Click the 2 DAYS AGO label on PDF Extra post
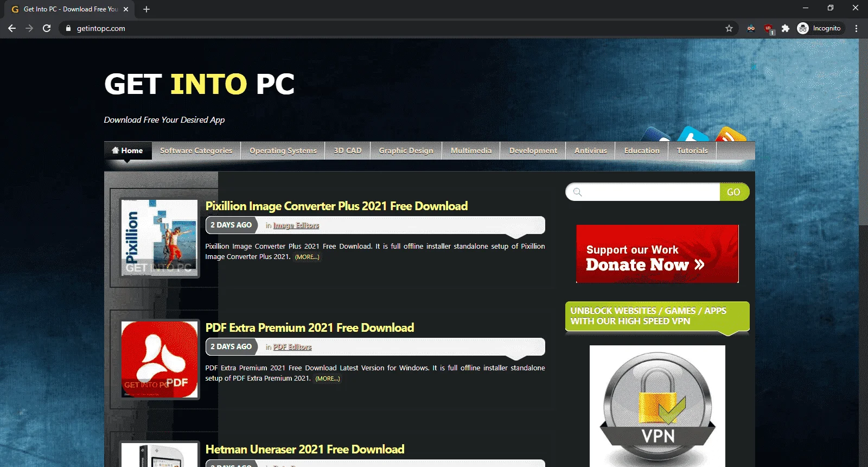The image size is (868, 467). coord(231,346)
